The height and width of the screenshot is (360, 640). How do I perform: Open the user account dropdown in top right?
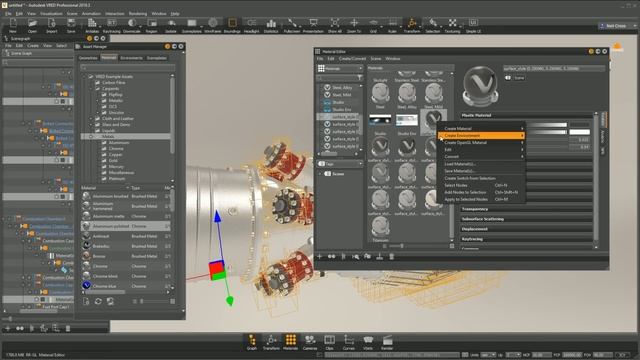[618, 26]
